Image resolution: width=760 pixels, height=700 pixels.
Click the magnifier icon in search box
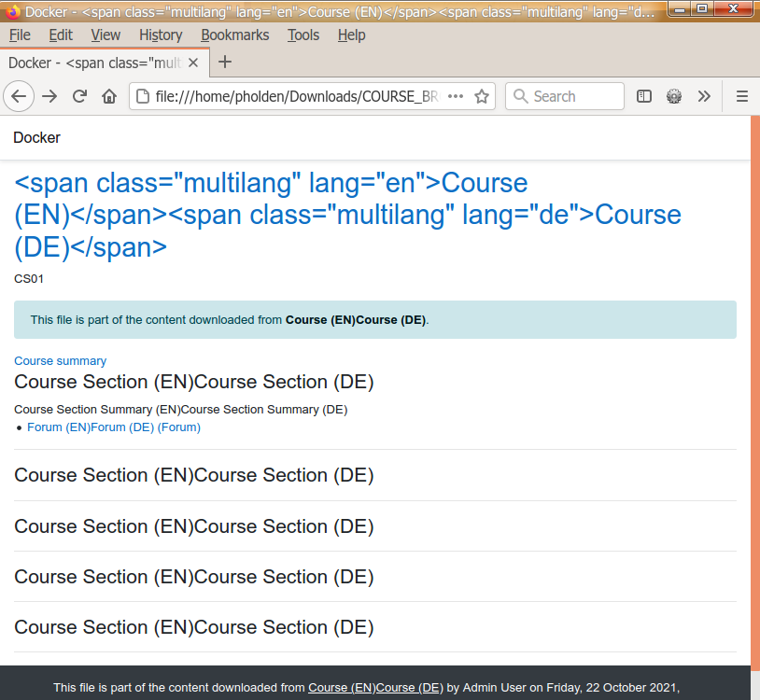520,96
